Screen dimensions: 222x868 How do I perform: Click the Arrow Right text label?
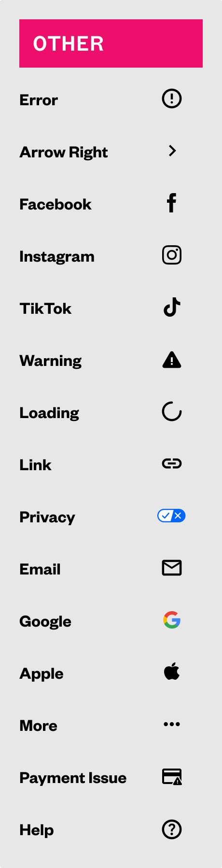pos(64,153)
